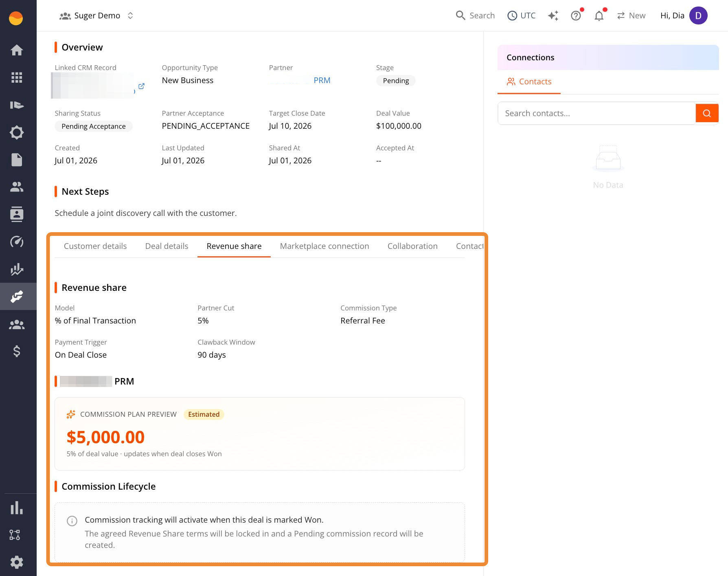Click the Referral Fee commission type

pyautogui.click(x=363, y=321)
